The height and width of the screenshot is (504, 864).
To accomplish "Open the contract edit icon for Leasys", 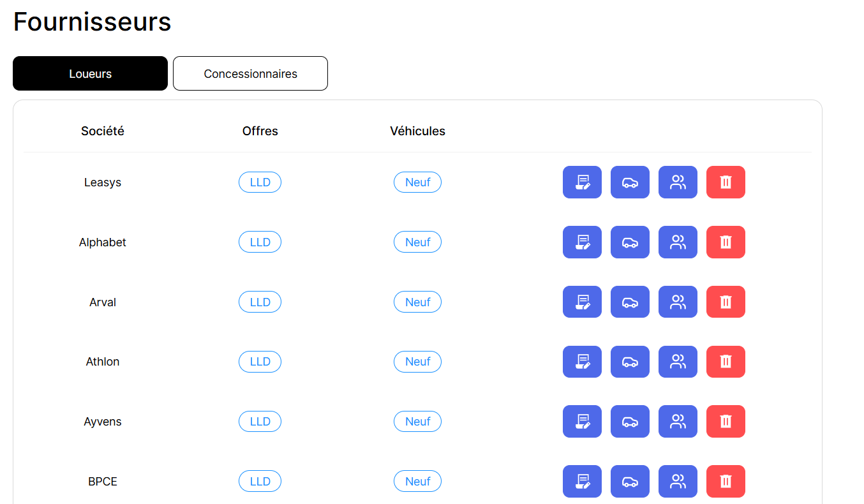I will click(582, 182).
